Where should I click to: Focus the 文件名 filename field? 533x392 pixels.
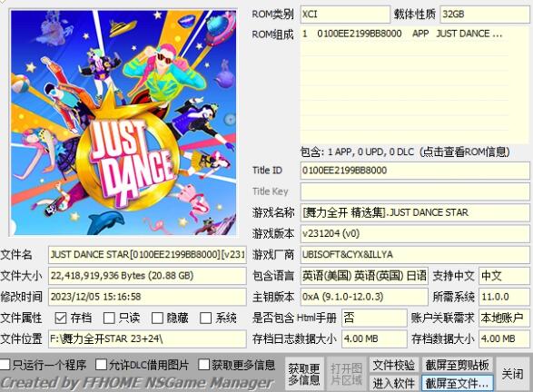pyautogui.click(x=147, y=255)
